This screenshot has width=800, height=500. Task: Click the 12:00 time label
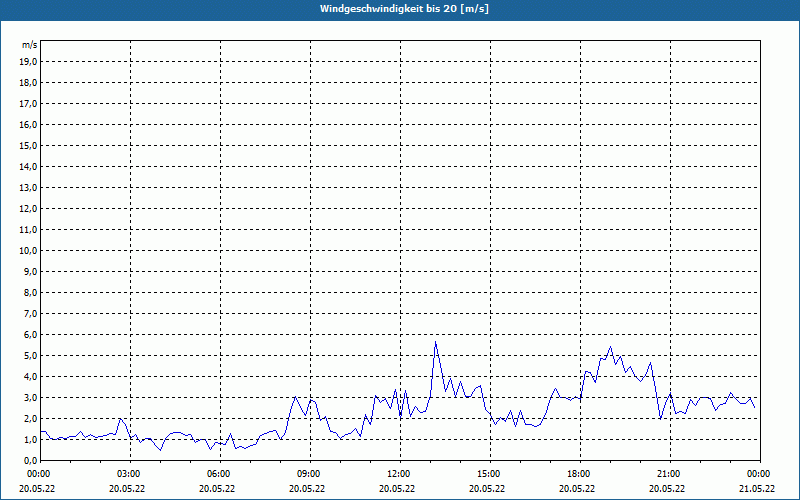[x=400, y=474]
